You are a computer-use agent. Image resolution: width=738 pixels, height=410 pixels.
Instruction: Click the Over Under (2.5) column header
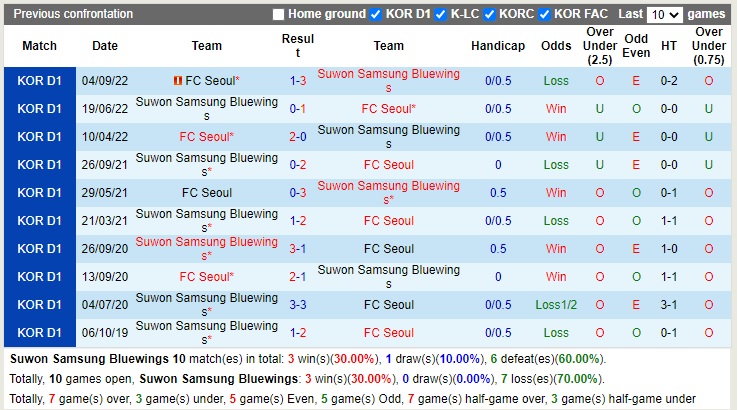pyautogui.click(x=600, y=46)
